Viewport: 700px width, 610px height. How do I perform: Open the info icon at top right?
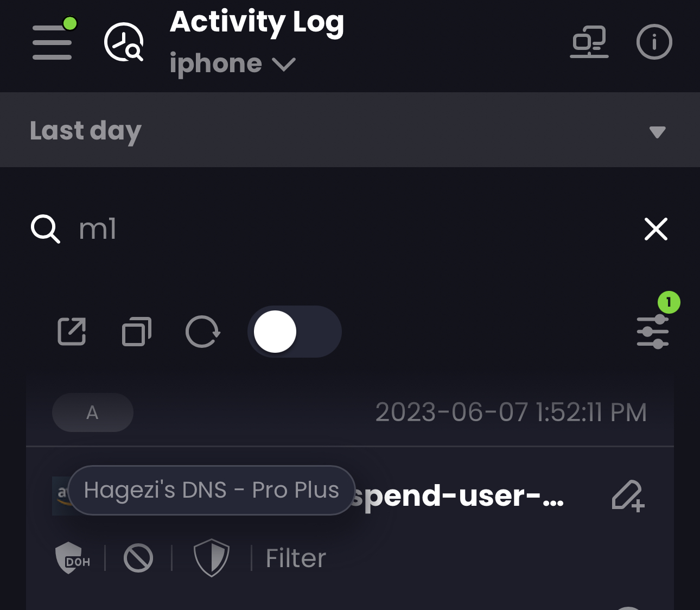pyautogui.click(x=654, y=41)
